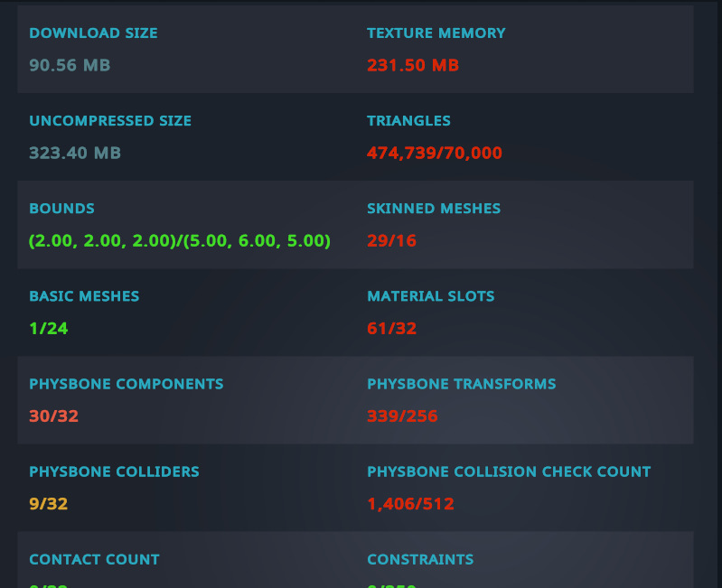Select the 61/32 material slots value
722x588 pixels.
pyautogui.click(x=392, y=329)
